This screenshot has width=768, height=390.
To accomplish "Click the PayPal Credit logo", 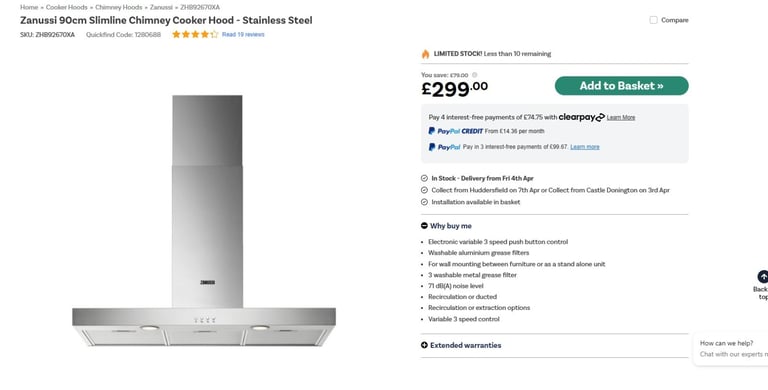I will pyautogui.click(x=456, y=131).
